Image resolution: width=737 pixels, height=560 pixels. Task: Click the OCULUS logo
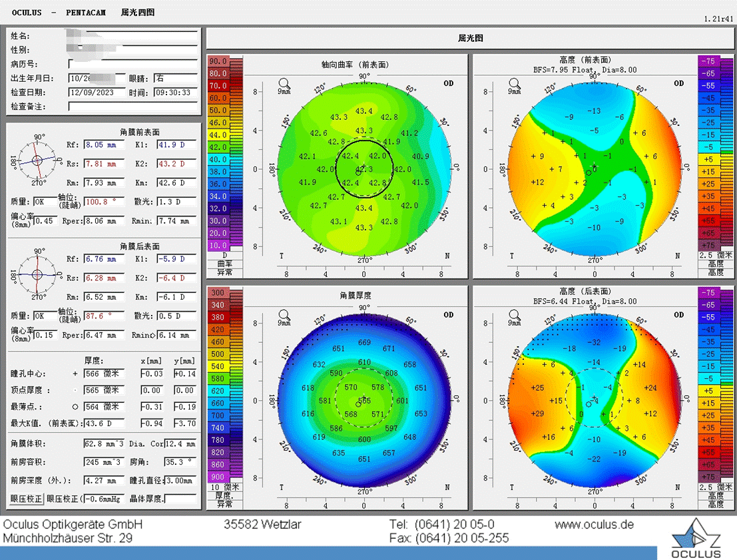[696, 539]
